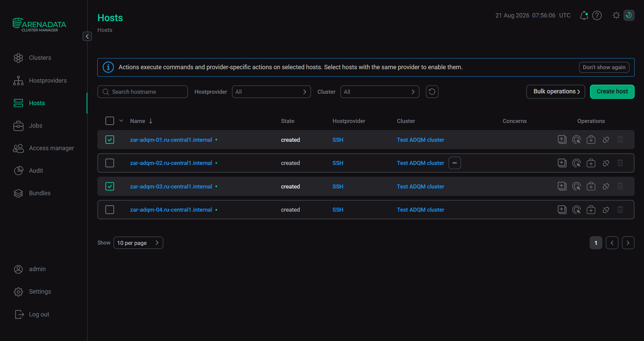
Task: Open Audit in the sidebar
Action: click(x=36, y=171)
